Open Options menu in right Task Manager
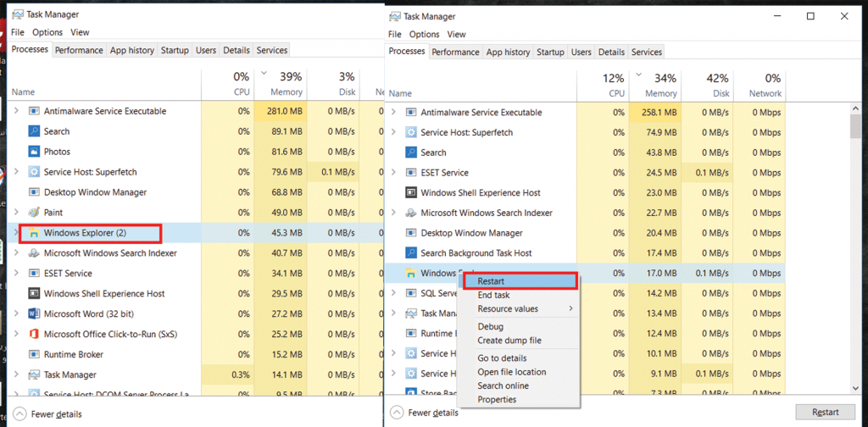868x427 pixels. click(425, 34)
